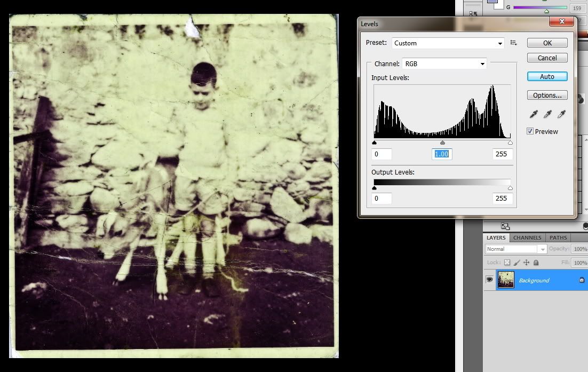Click the panel icon above Layers tab
The width and height of the screenshot is (588, 372).
[x=505, y=226]
